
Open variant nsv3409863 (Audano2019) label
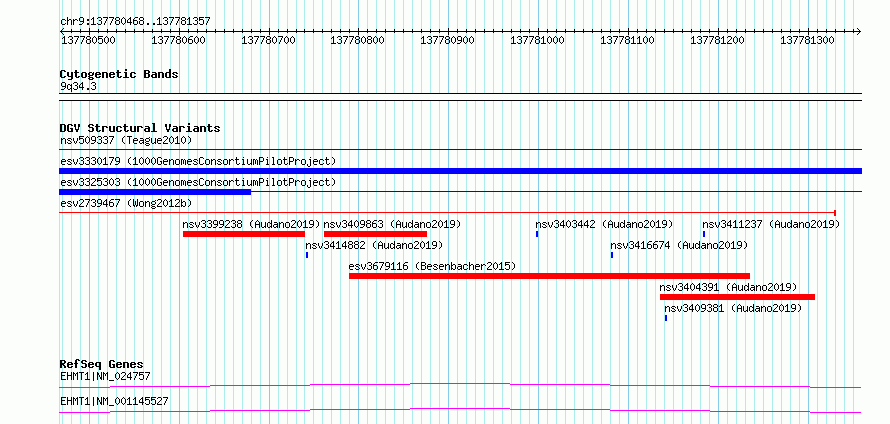(392, 224)
